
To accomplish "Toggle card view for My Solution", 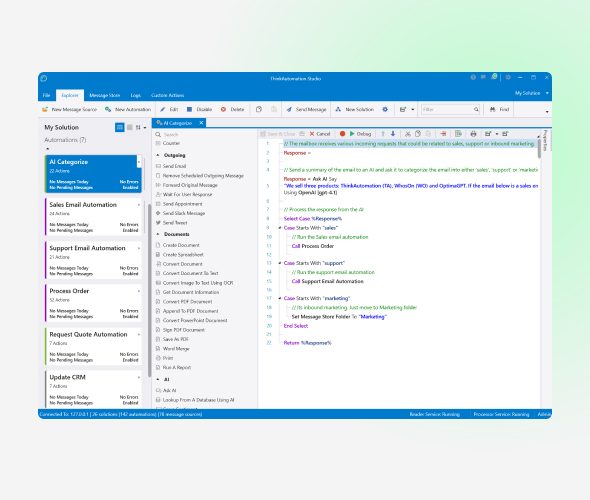I will (x=120, y=128).
